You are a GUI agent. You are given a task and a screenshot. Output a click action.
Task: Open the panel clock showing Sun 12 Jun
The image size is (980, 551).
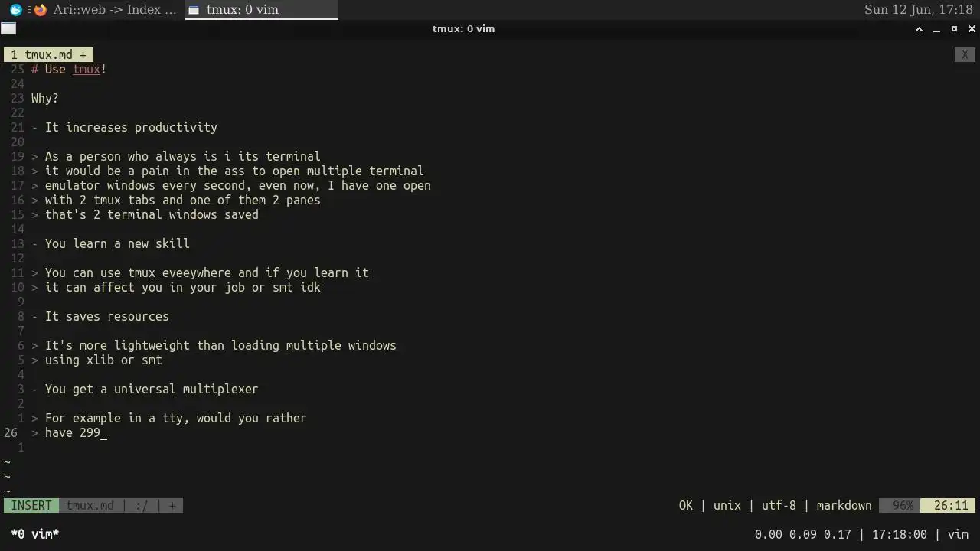[919, 10]
